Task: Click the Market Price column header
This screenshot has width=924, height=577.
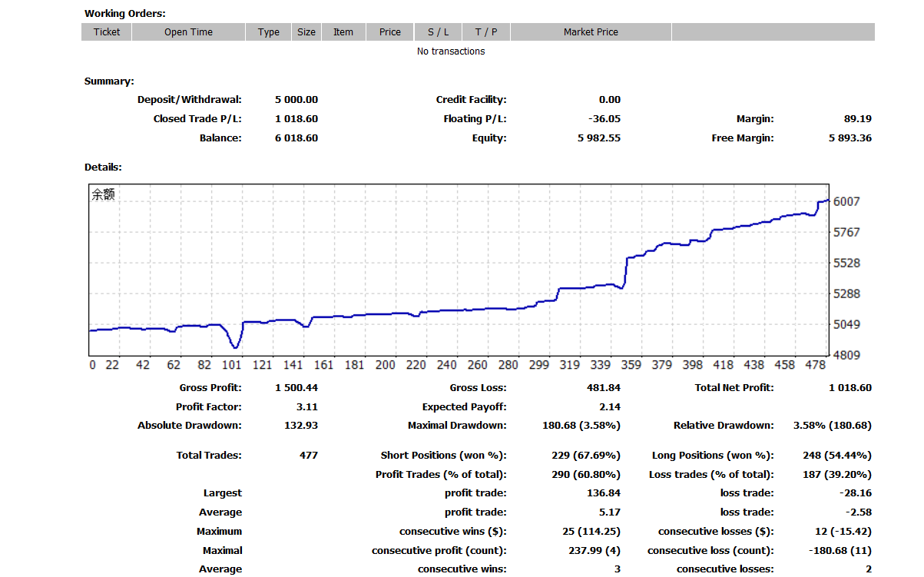Action: 591,32
